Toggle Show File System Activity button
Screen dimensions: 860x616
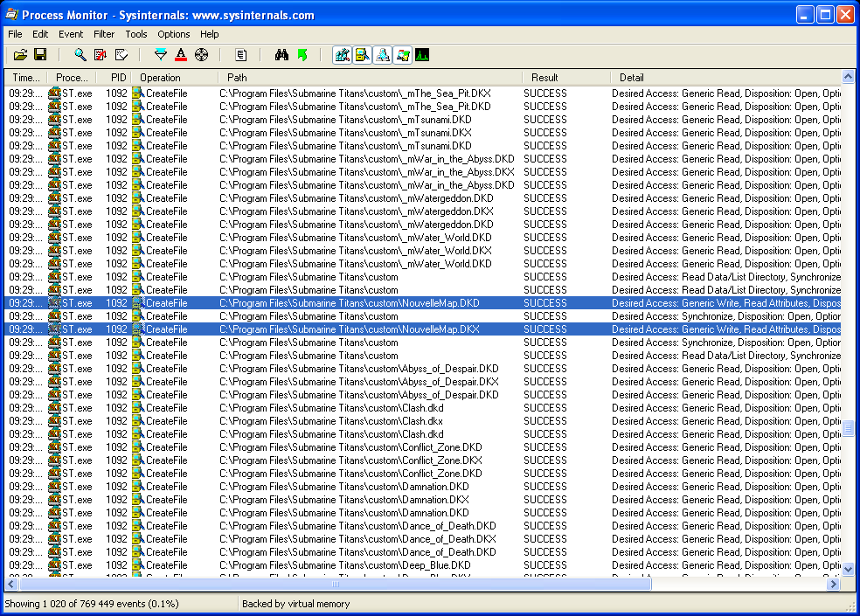pos(362,55)
